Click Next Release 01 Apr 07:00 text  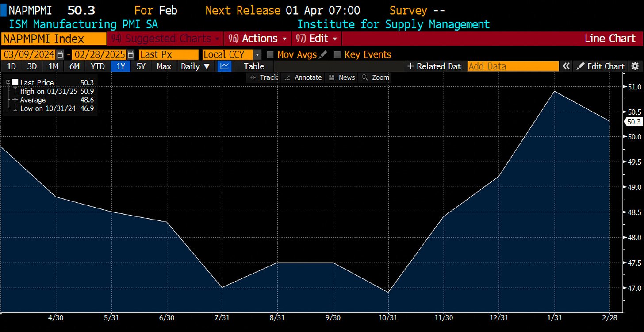(x=283, y=10)
